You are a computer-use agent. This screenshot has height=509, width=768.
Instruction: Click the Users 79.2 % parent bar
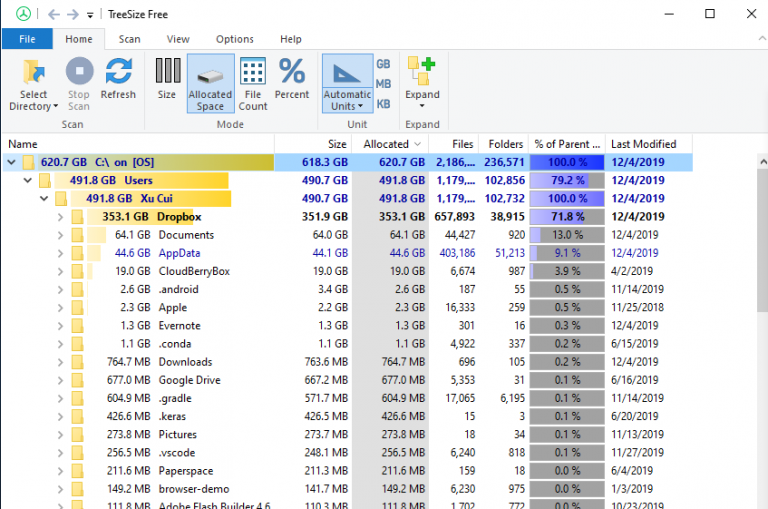pos(567,180)
